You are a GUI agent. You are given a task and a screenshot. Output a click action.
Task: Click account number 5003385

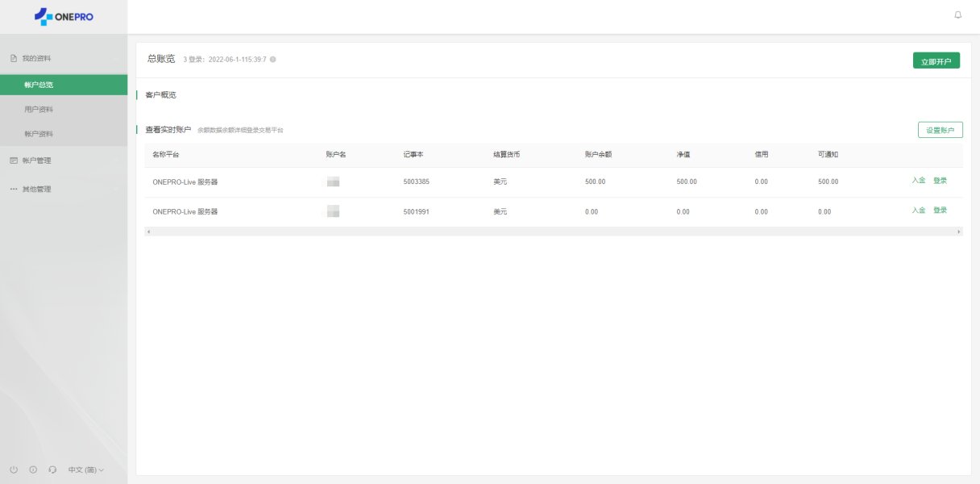(x=416, y=182)
